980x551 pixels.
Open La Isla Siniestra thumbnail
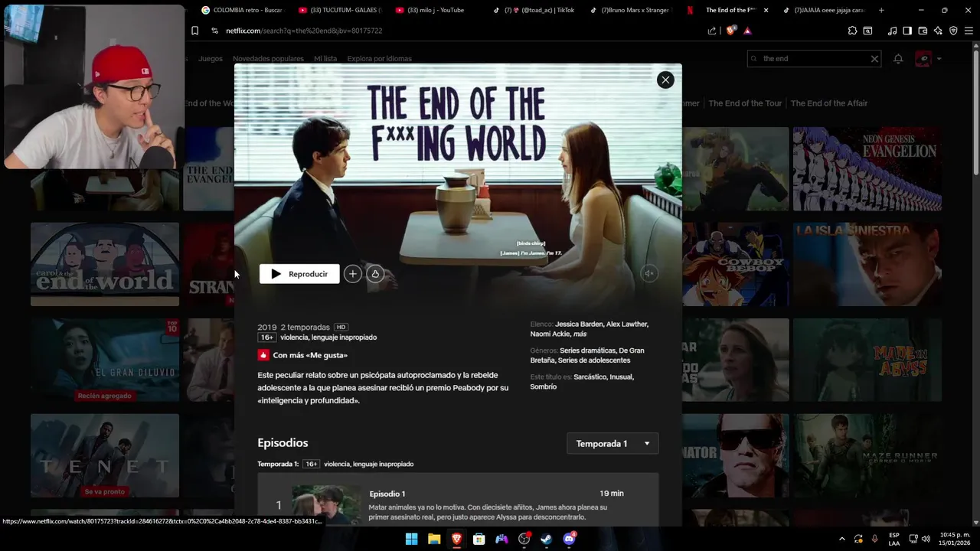click(867, 265)
